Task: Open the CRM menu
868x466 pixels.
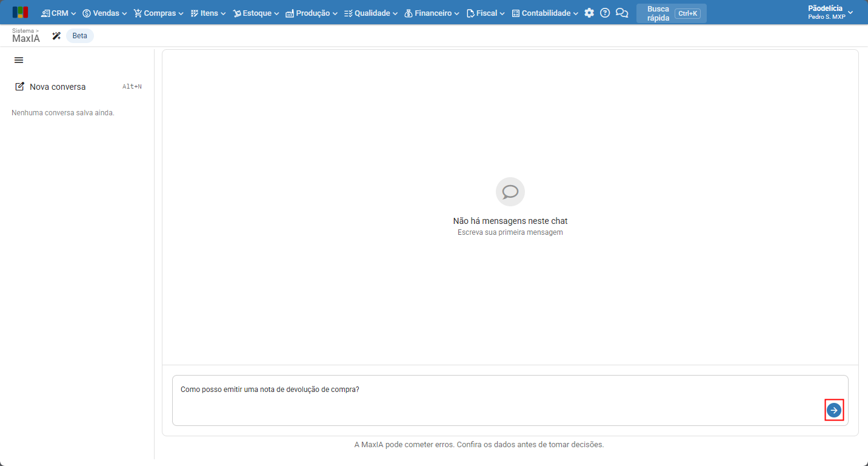Action: tap(58, 13)
